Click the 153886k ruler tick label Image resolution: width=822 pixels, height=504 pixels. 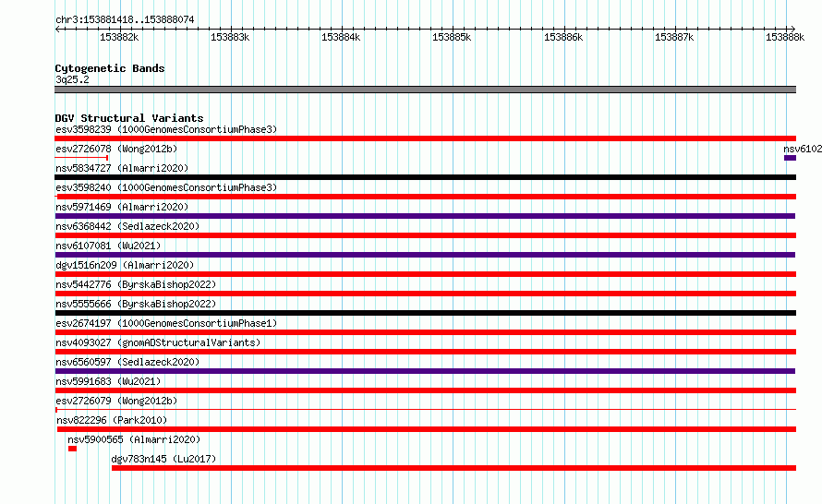click(563, 37)
